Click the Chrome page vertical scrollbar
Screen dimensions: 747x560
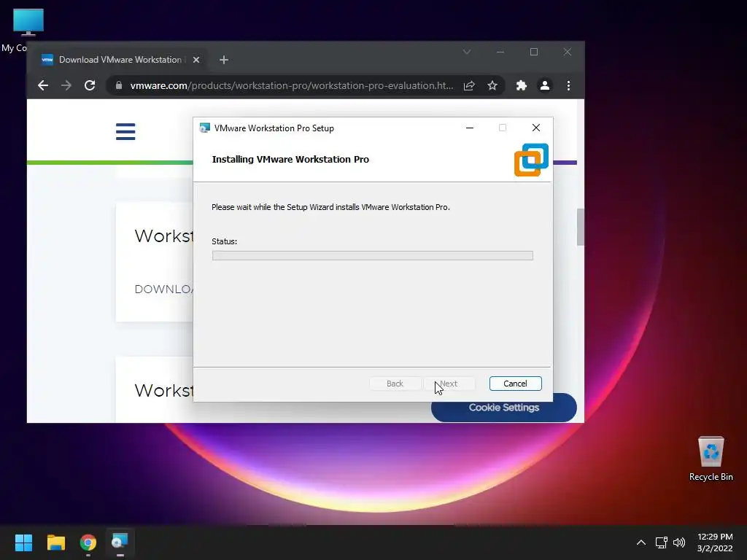[580, 227]
